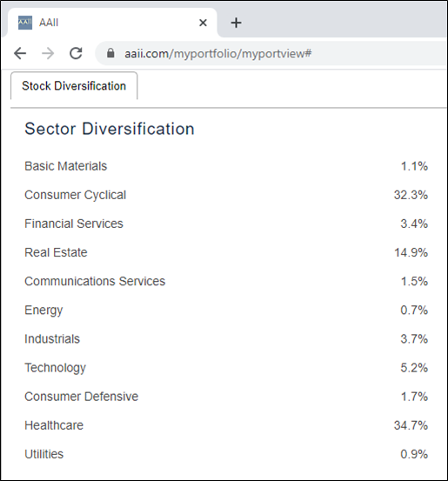This screenshot has height=481, width=448.
Task: Open a new browser tab
Action: 236,23
